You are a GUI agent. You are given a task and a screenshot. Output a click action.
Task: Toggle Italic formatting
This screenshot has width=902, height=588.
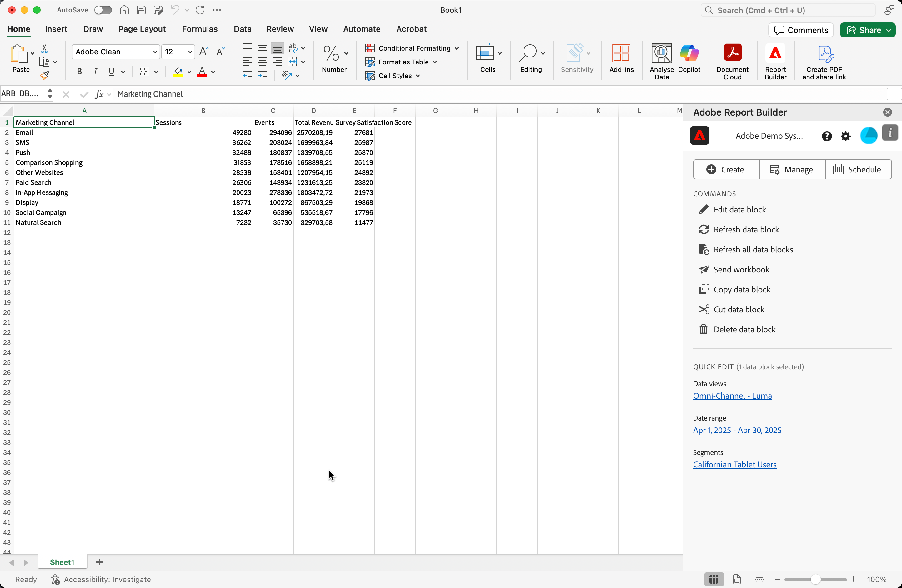(x=96, y=72)
